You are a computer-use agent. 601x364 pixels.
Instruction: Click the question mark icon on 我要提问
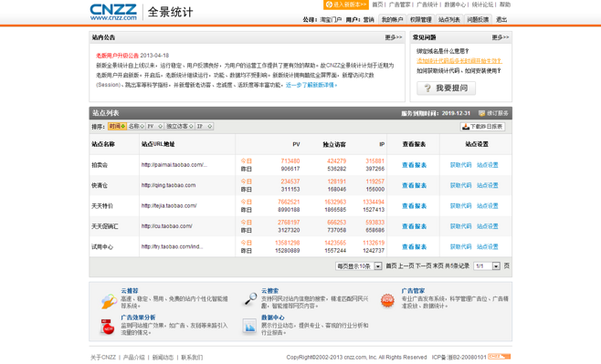point(427,88)
